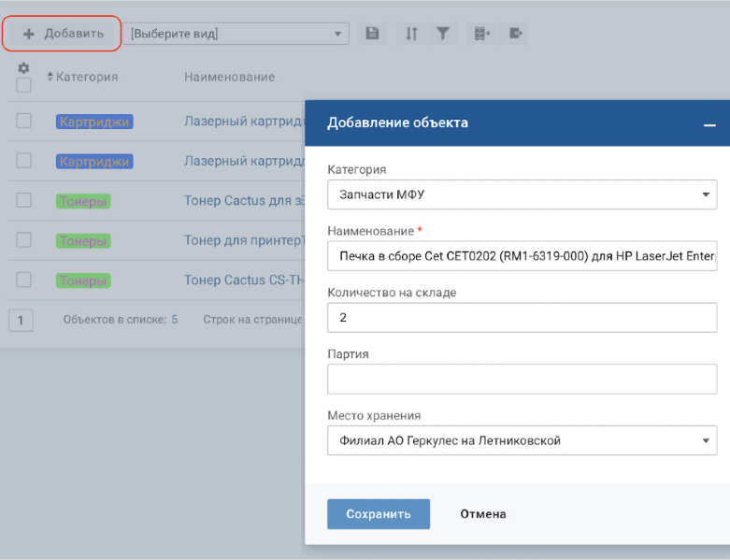Go to page 1 in pagination

click(x=21, y=320)
